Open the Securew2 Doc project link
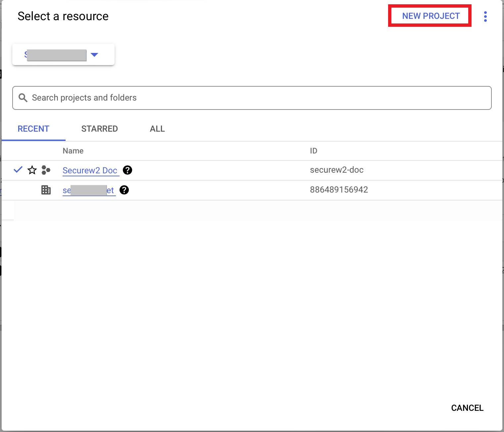 click(90, 170)
